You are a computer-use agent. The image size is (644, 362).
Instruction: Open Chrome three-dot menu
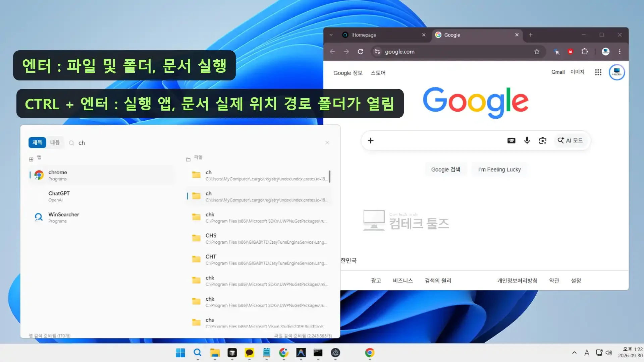620,52
